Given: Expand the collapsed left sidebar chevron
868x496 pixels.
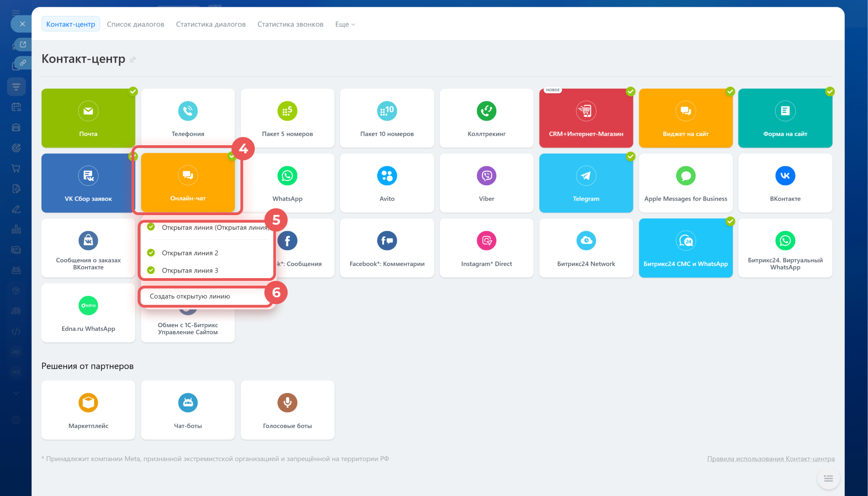Looking at the screenshot, I should 16,393.
